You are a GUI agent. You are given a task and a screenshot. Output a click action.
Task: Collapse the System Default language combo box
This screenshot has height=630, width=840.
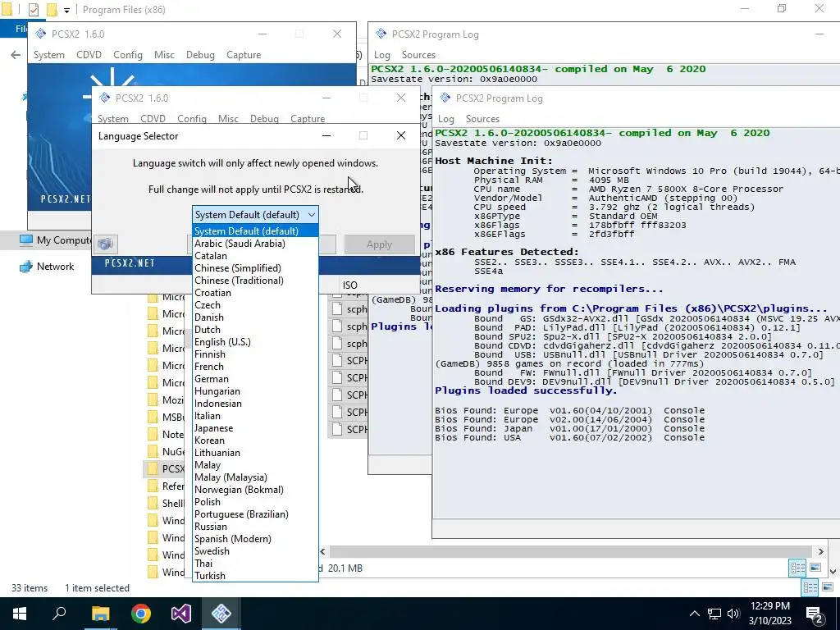coord(256,215)
